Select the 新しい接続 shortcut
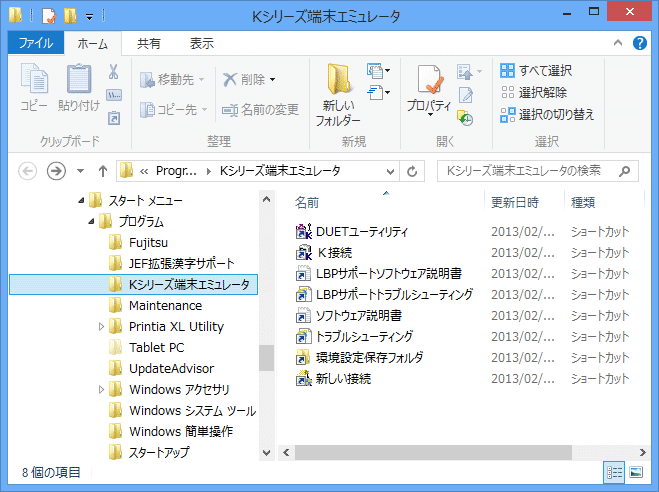 [x=333, y=379]
